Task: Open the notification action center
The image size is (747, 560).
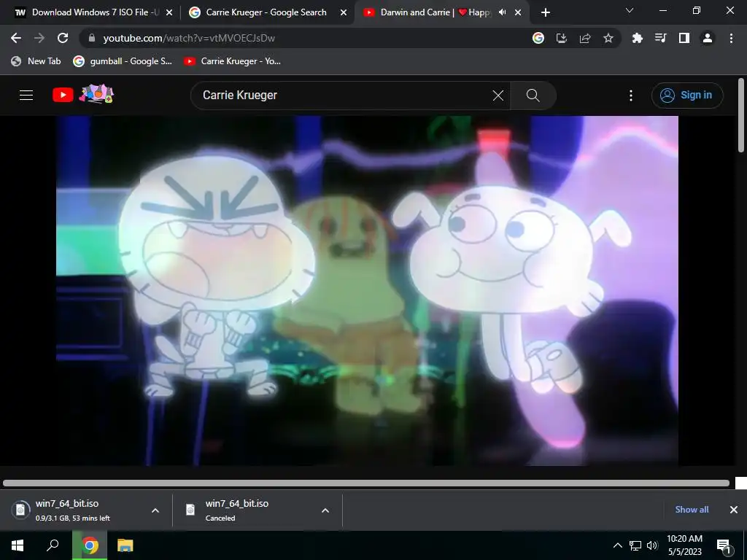Action: 724,546
